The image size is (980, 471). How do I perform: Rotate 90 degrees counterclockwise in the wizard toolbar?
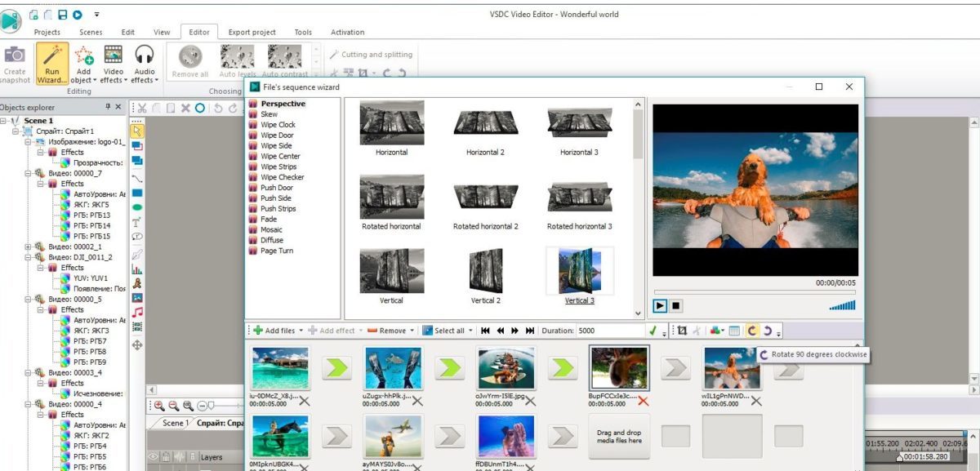tap(768, 331)
